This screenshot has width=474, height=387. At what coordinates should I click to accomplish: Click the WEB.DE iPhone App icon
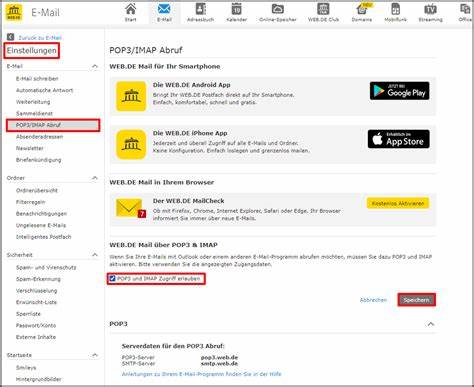point(131,144)
